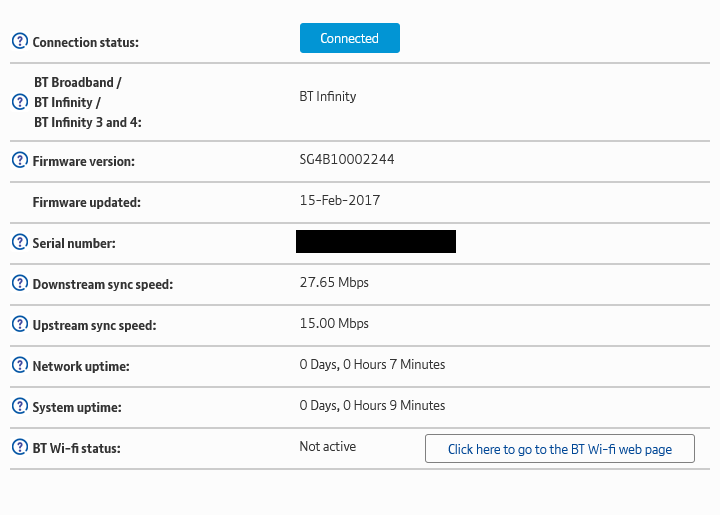Open help icon for BT Wi-fi status
Viewport: 720px width, 515px height.
click(19, 448)
